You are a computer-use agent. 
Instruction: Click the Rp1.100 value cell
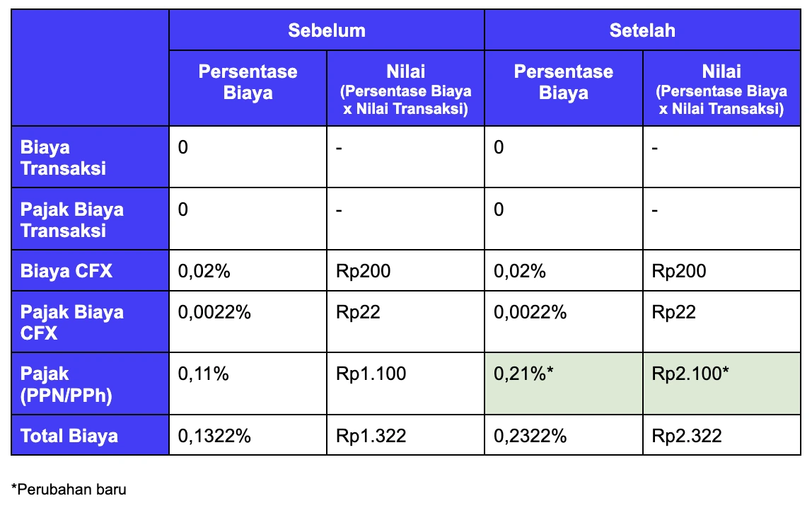[x=405, y=383]
